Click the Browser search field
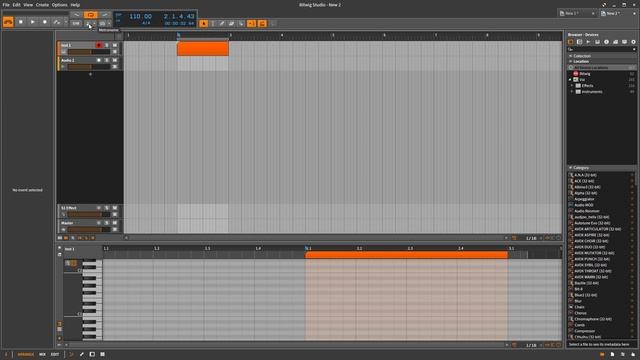This screenshot has height=360, width=640. coord(602,49)
